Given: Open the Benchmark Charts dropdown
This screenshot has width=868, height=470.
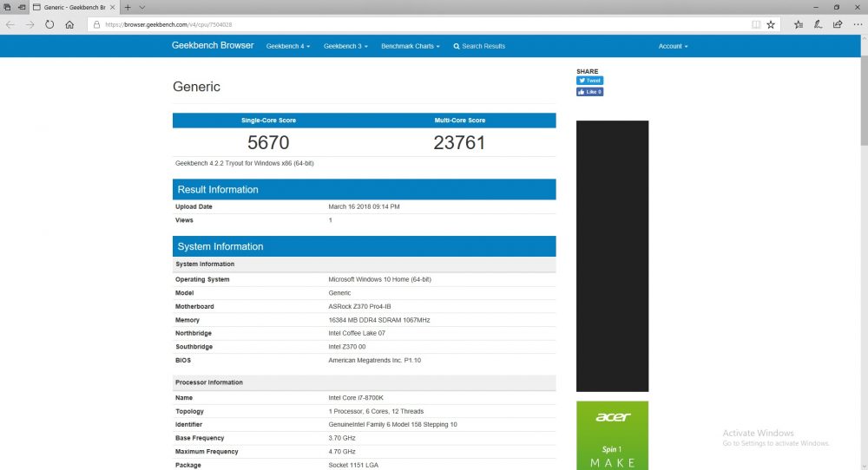Looking at the screenshot, I should tap(411, 47).
